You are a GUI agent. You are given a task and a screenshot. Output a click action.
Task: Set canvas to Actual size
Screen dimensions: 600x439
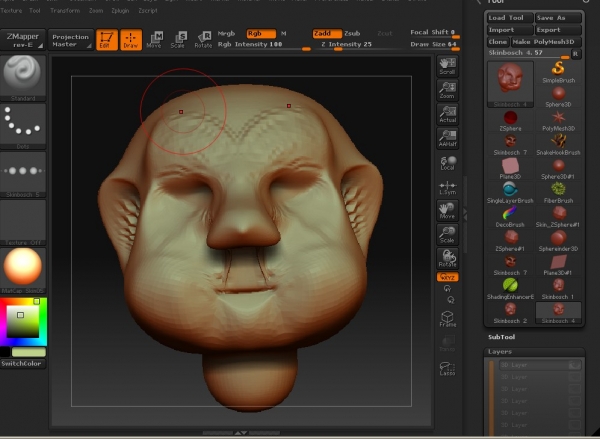pos(447,114)
